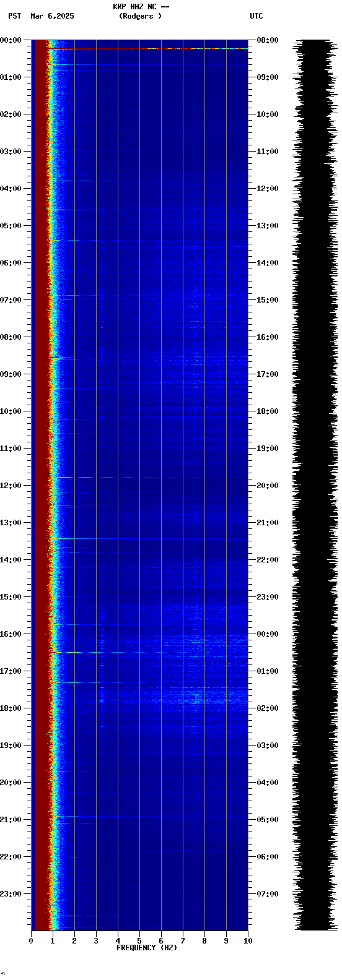Click the '00:00' PST time label
The width and height of the screenshot is (342, 980).
click(x=11, y=40)
